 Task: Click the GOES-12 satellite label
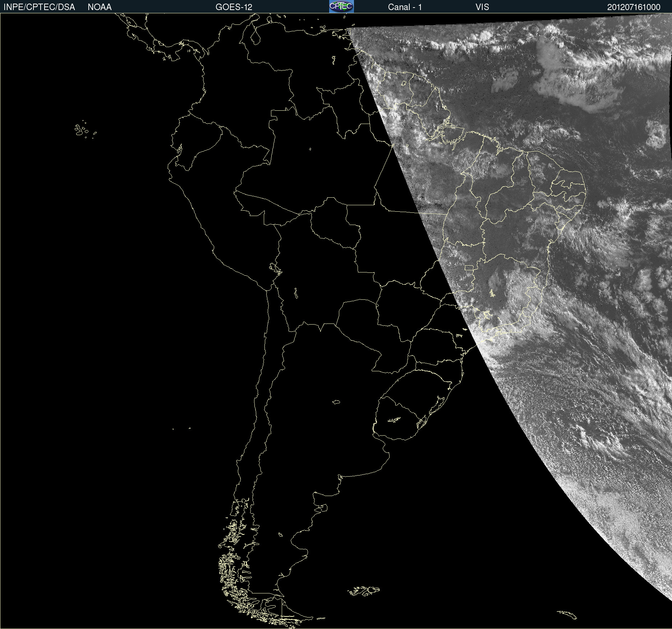tap(234, 7)
